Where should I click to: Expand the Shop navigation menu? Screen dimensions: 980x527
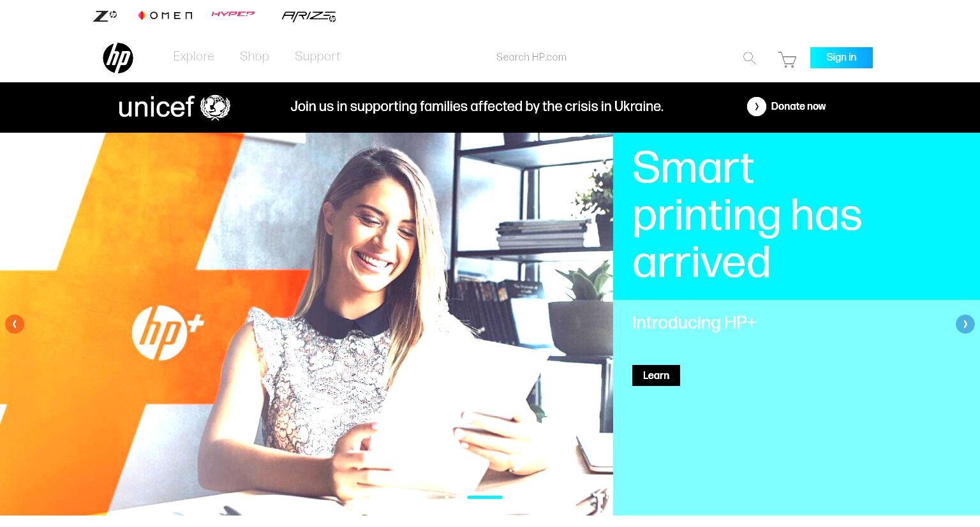tap(255, 56)
